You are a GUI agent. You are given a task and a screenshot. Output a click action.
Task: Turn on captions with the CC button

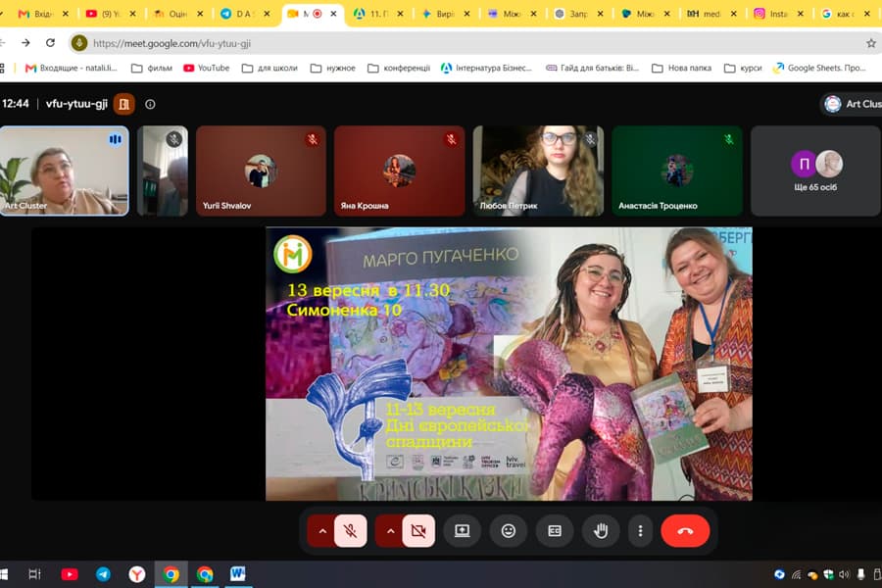[x=555, y=530]
